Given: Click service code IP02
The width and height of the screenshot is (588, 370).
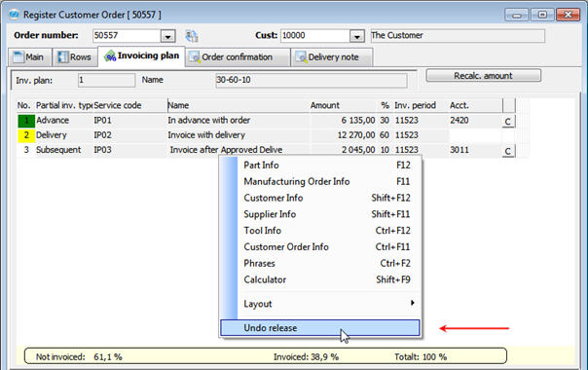Looking at the screenshot, I should click(x=103, y=135).
